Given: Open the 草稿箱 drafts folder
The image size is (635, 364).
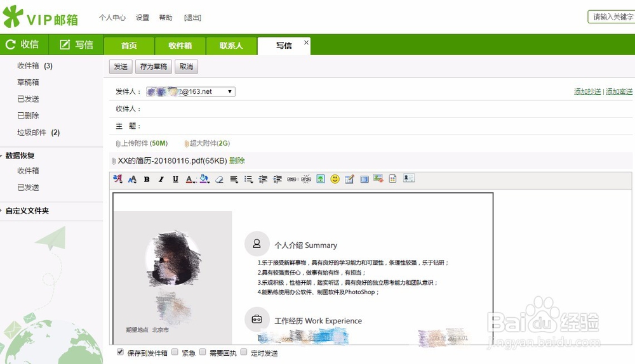Looking at the screenshot, I should (x=28, y=82).
